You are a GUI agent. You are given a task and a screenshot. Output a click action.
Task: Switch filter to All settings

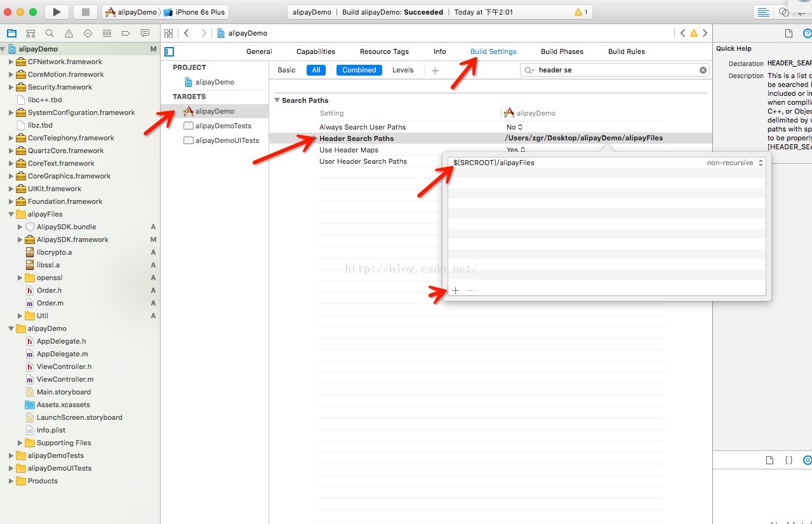pyautogui.click(x=316, y=70)
